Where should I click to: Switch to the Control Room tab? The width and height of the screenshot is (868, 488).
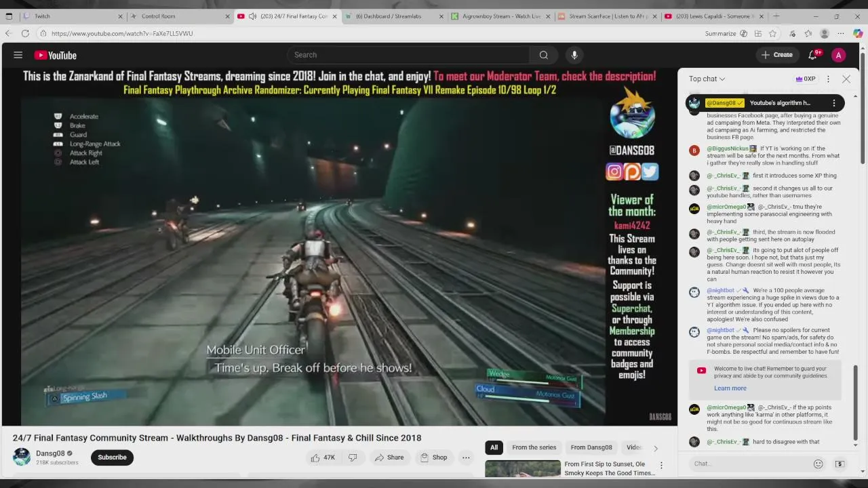click(x=180, y=16)
